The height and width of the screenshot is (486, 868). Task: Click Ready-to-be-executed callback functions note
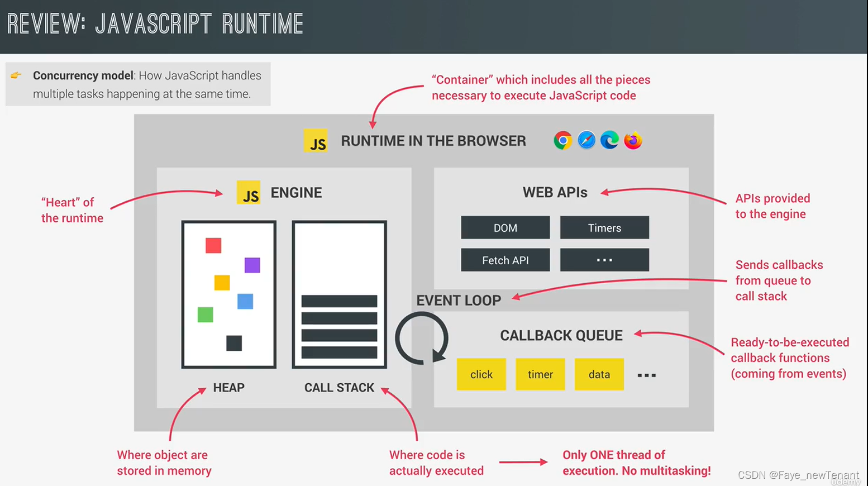pos(790,358)
